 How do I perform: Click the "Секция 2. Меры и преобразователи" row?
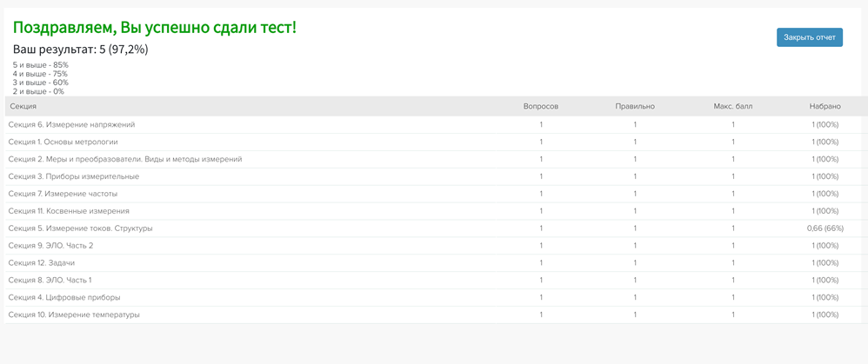[x=125, y=159]
